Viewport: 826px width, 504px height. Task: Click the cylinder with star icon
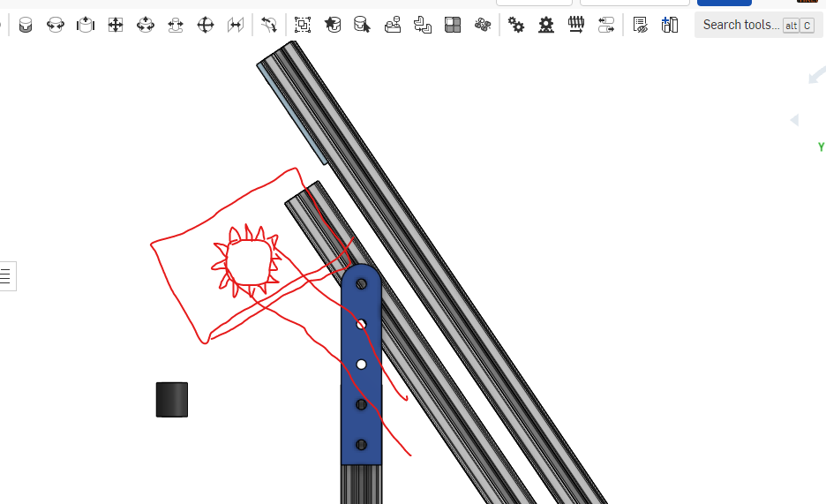[x=333, y=25]
